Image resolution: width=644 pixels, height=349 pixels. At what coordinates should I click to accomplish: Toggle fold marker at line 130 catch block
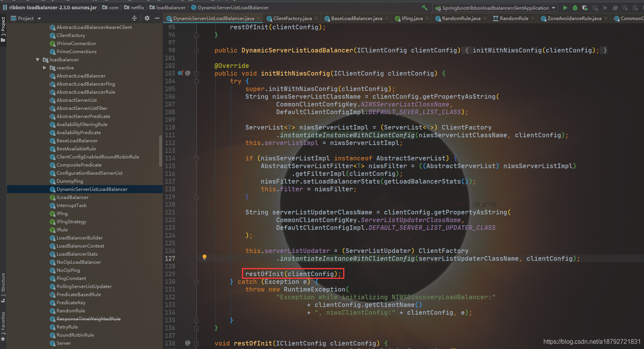pos(196,282)
